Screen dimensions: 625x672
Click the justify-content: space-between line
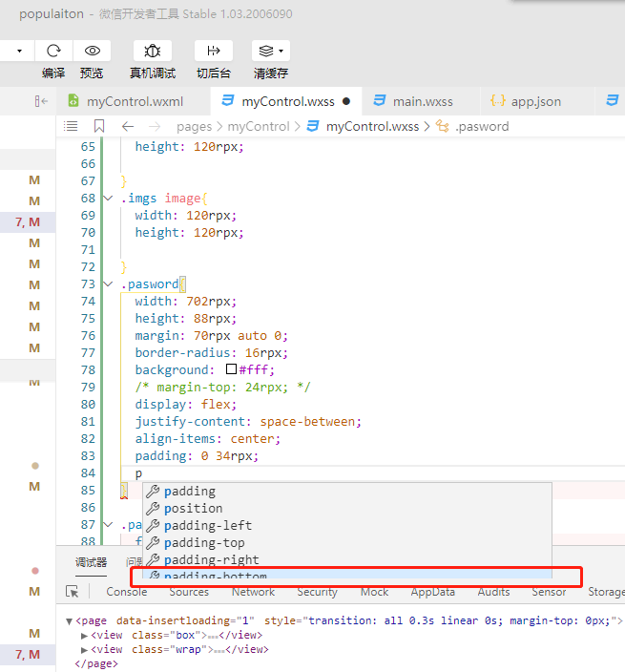248,422
